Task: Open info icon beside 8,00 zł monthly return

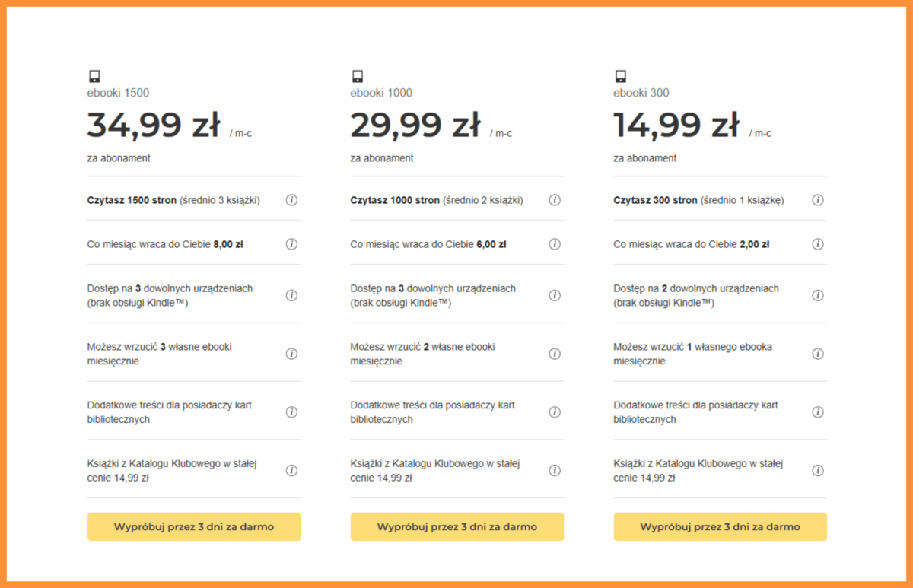Action: click(x=291, y=244)
